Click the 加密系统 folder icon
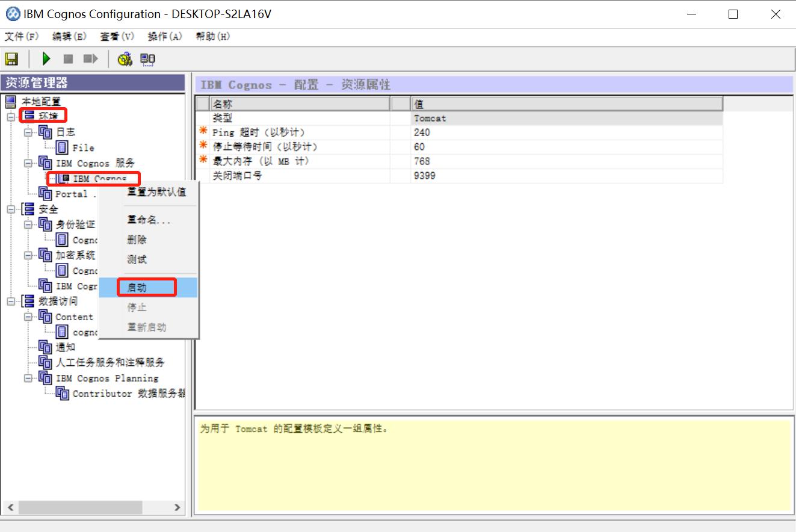The width and height of the screenshot is (796, 532). tap(45, 255)
